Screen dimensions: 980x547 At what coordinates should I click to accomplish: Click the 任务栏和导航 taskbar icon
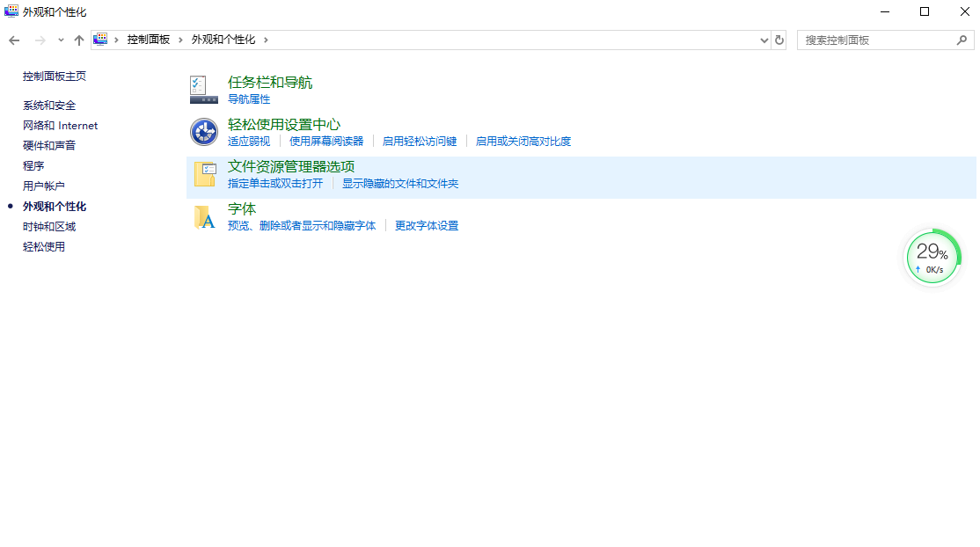coord(203,88)
